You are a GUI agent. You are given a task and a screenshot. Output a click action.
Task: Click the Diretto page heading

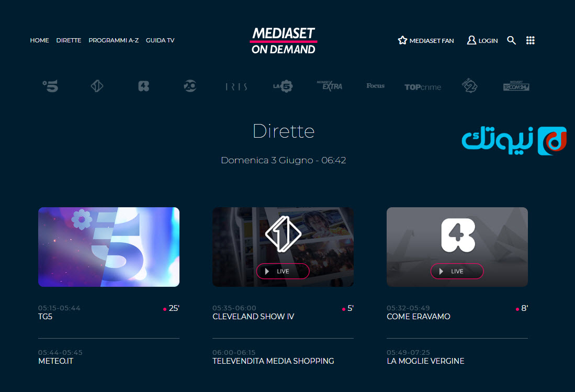click(x=284, y=131)
